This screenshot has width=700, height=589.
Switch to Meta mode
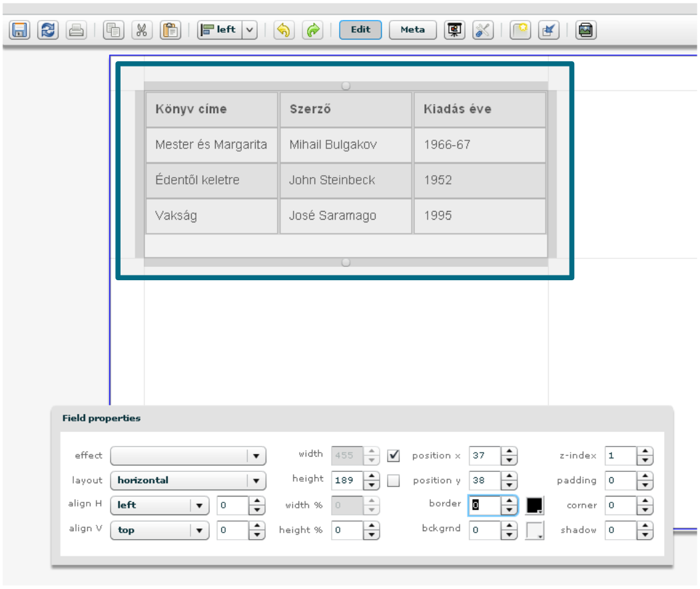[x=413, y=30]
